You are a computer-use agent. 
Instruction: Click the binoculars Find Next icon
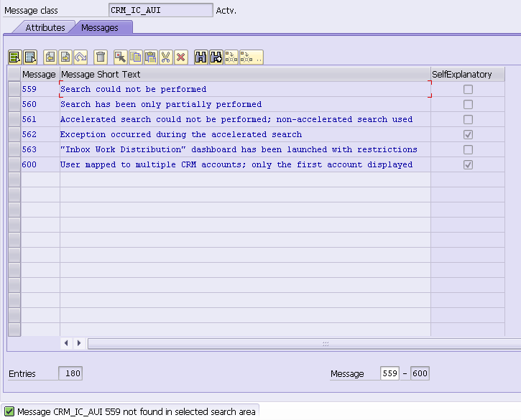(216, 57)
